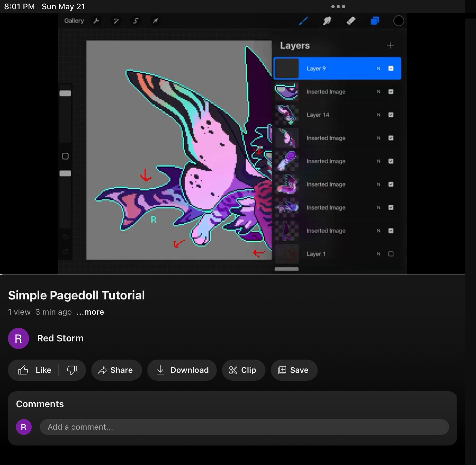476x465 pixels.
Task: Open blend mode N on Layer 14
Action: click(379, 115)
